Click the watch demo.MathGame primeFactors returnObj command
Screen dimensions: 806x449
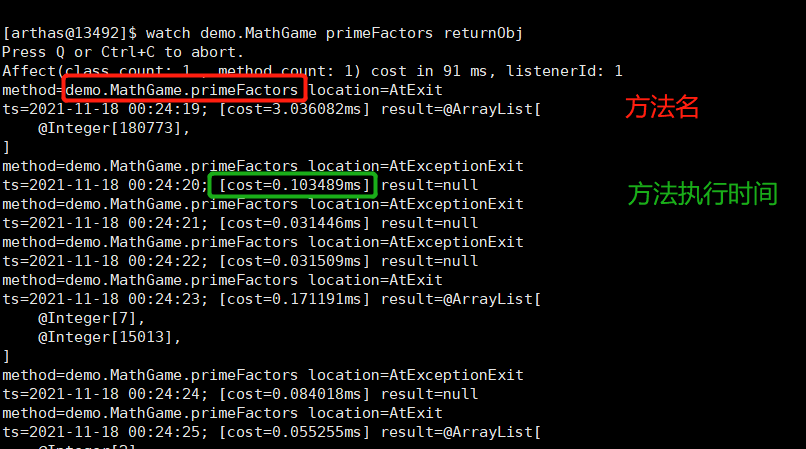click(334, 33)
